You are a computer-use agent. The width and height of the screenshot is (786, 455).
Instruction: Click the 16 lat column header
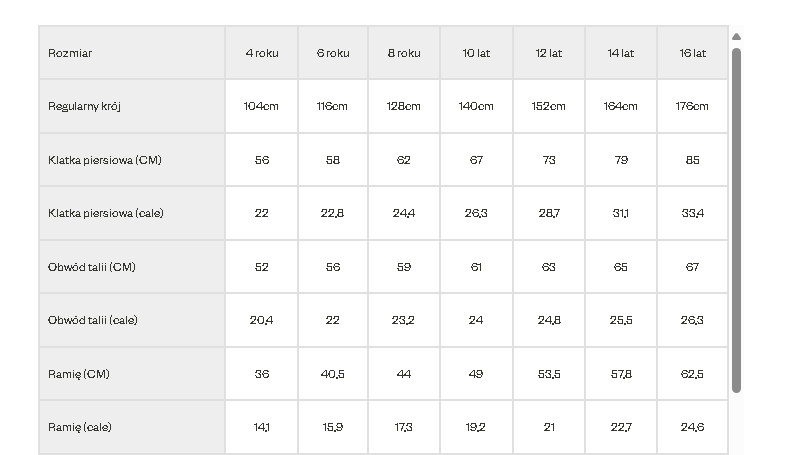click(693, 53)
